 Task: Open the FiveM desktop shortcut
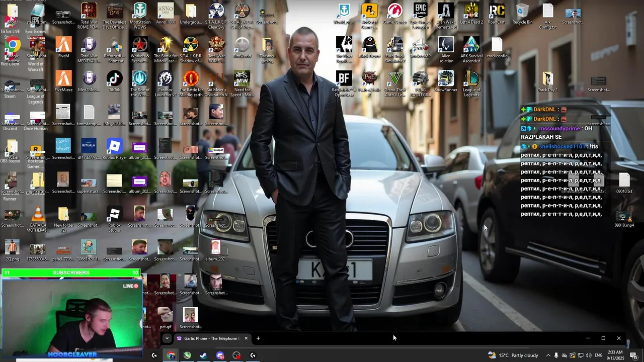point(63,48)
